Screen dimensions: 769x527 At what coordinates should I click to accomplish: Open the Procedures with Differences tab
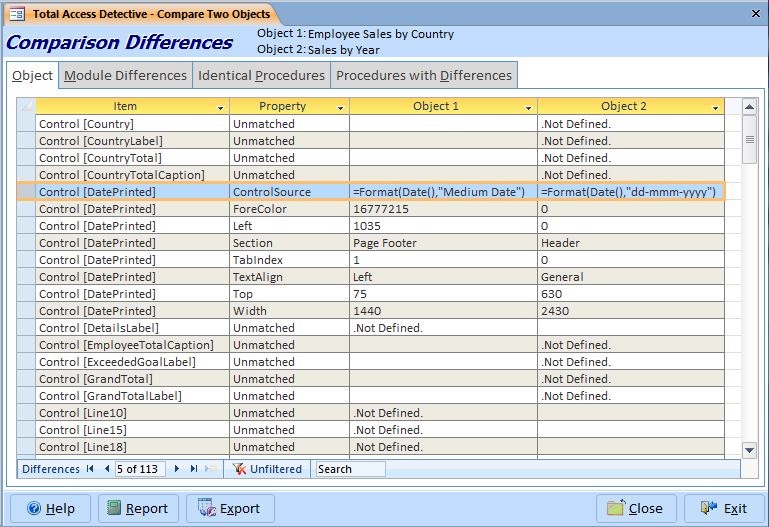click(424, 75)
